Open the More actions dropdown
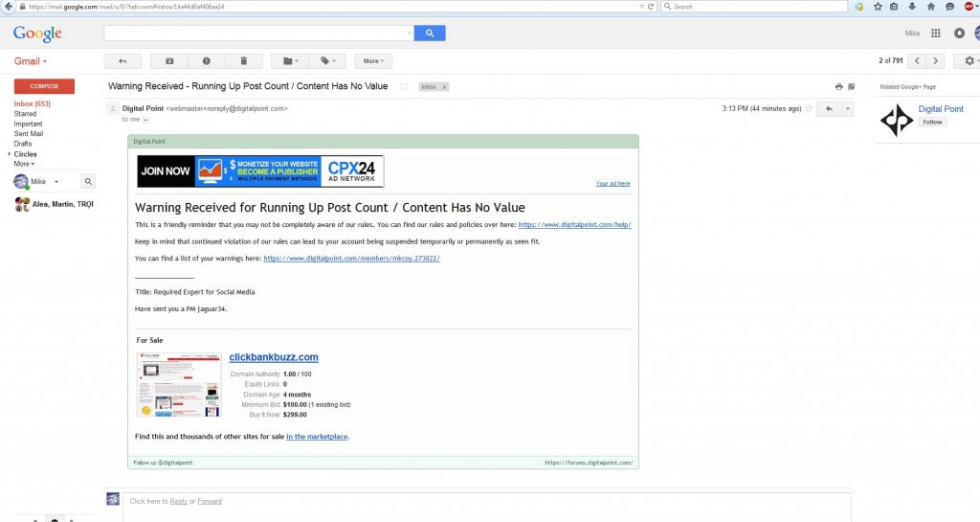Viewport: 980px width, 522px height. 373,60
